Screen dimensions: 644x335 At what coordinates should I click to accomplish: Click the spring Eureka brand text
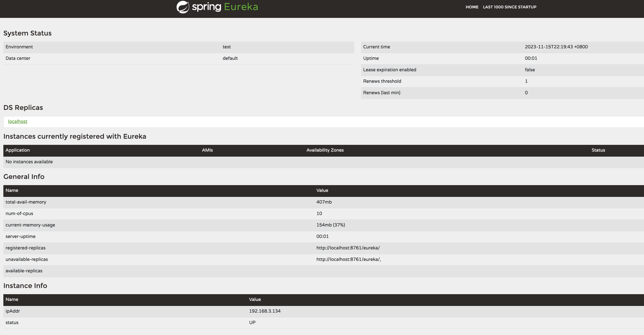point(225,7)
